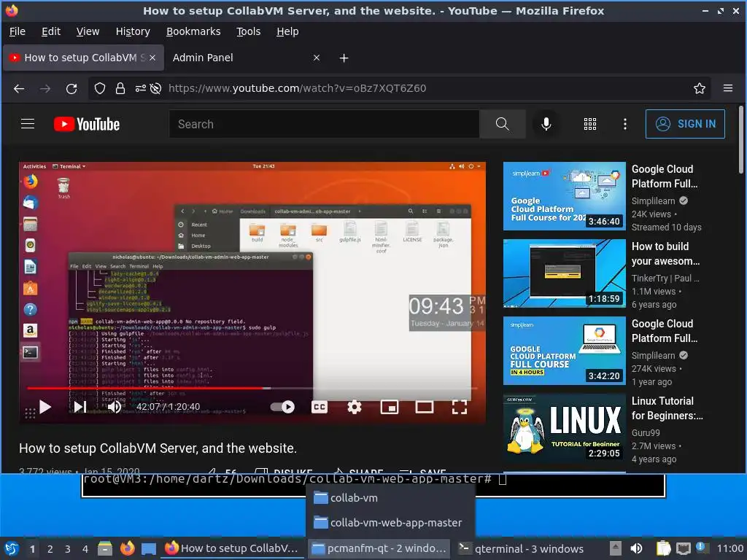This screenshot has height=560, width=747.
Task: Launch Firefox from taskbar quicklaunch
Action: 127,548
